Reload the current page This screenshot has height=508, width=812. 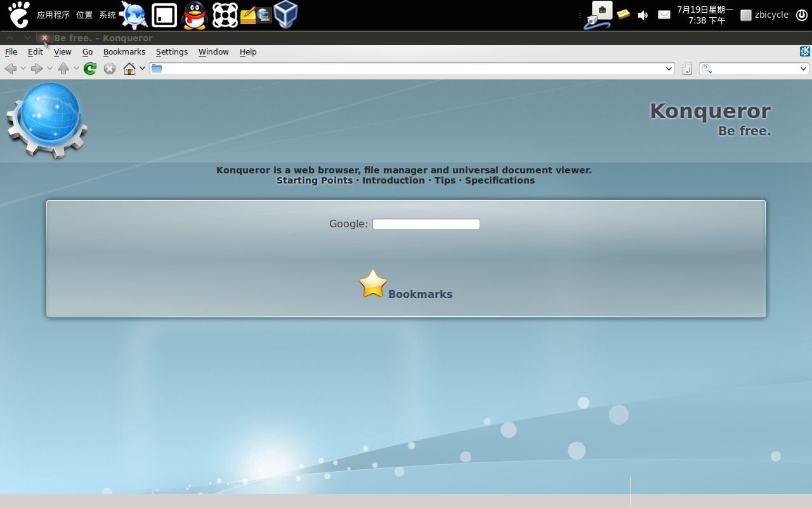point(89,69)
